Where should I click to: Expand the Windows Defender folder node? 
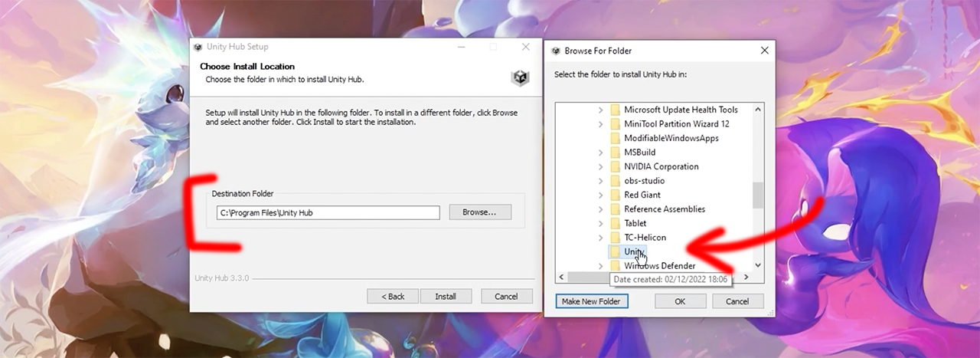click(601, 266)
